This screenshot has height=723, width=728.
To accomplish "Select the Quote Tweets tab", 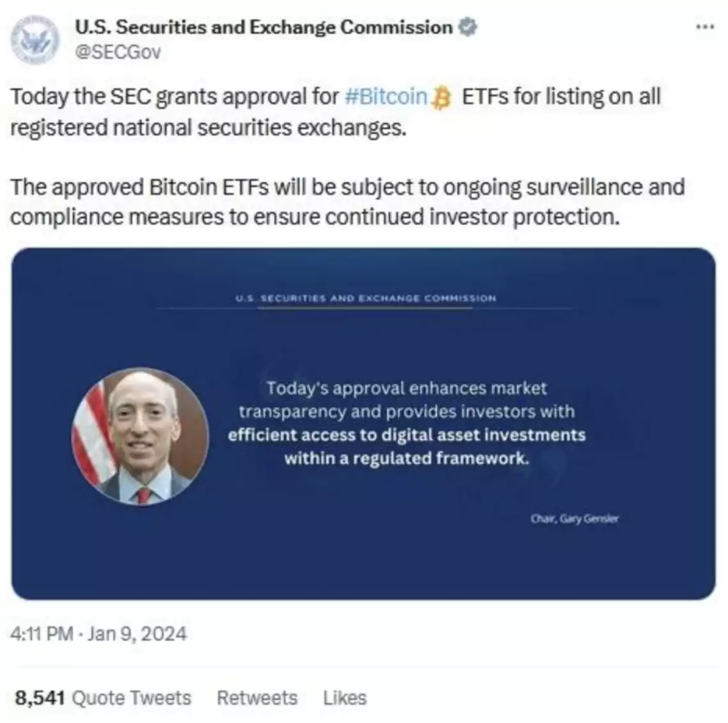I will click(x=131, y=697).
